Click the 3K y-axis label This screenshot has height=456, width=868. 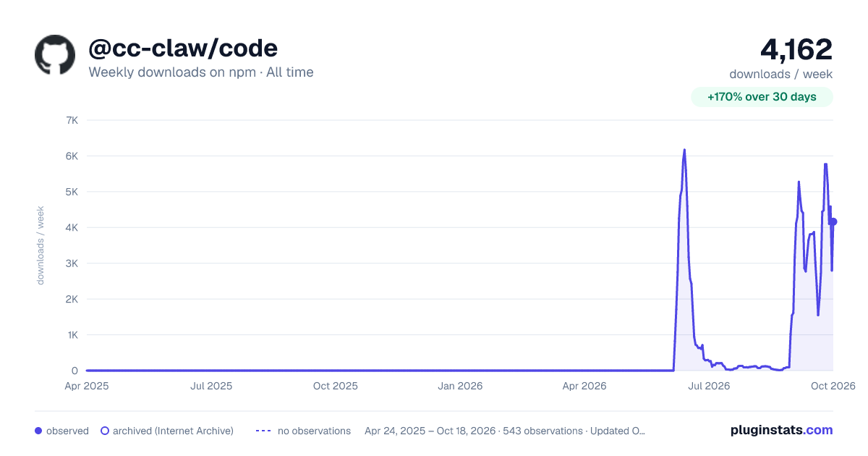pos(72,263)
